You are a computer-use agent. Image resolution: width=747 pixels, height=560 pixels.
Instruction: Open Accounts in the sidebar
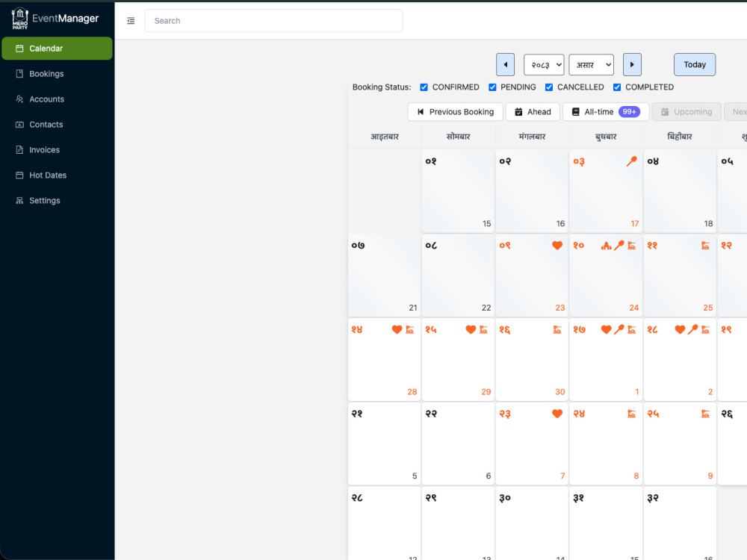click(58, 99)
